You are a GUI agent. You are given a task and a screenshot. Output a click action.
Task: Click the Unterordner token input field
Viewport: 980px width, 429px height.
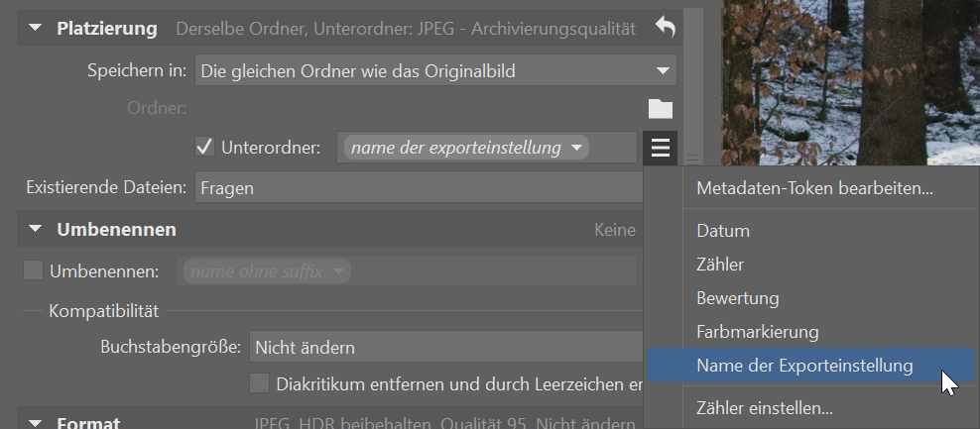pos(487,148)
